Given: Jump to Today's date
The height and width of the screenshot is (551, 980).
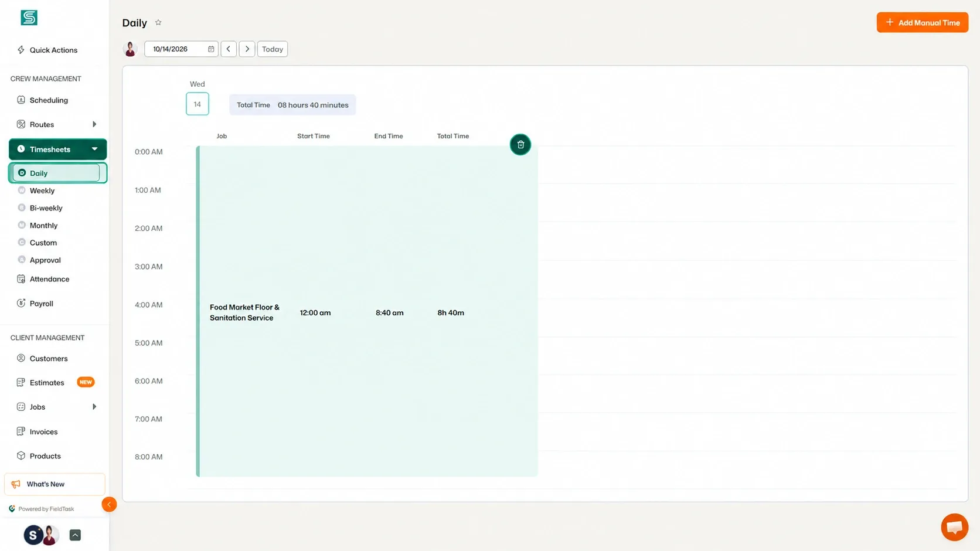Looking at the screenshot, I should coord(273,49).
